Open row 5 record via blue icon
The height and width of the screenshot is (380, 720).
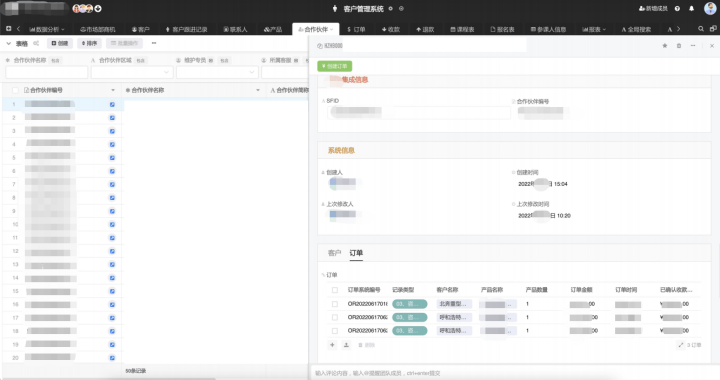click(x=112, y=157)
